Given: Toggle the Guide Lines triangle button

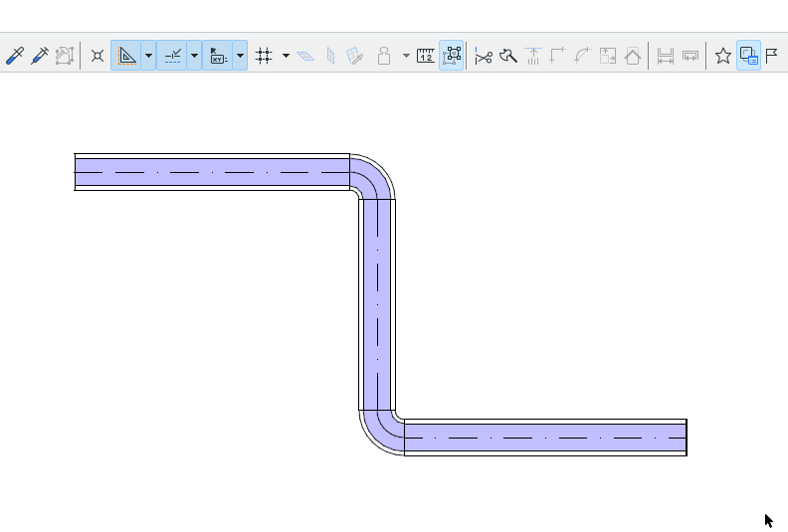Looking at the screenshot, I should click(125, 56).
